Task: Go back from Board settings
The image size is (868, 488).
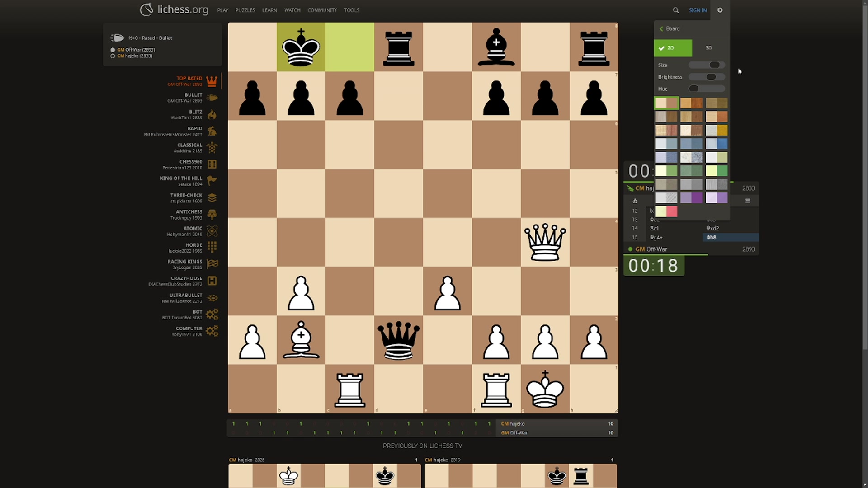Action: (x=670, y=28)
